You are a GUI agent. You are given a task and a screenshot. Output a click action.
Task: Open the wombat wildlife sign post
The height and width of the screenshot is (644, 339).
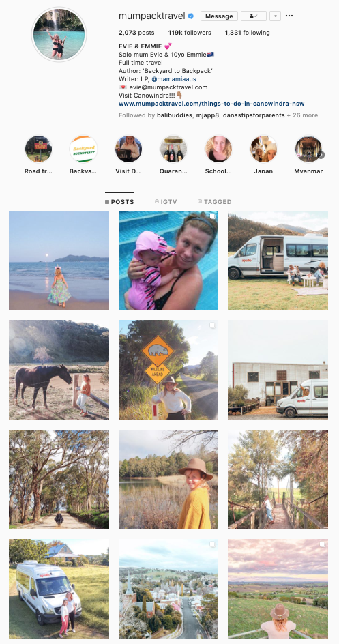[x=168, y=370]
